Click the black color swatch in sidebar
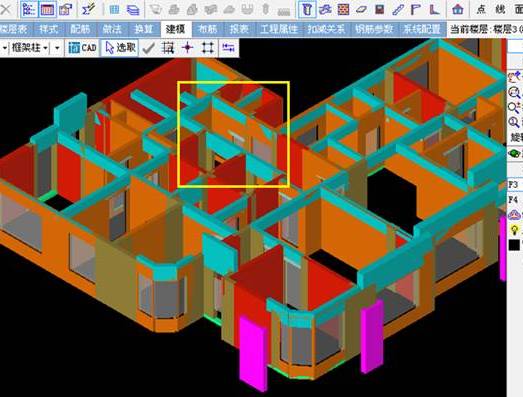 pyautogui.click(x=514, y=245)
